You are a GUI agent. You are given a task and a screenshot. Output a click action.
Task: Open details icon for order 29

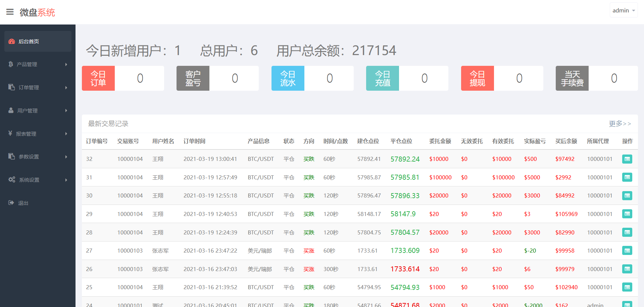(627, 214)
